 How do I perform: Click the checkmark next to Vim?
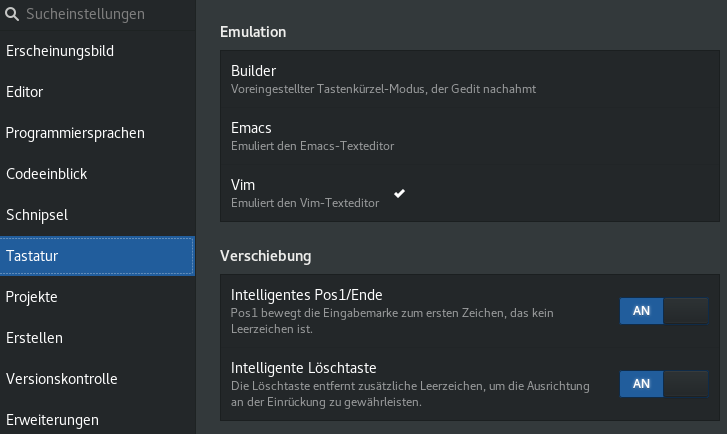pos(400,193)
